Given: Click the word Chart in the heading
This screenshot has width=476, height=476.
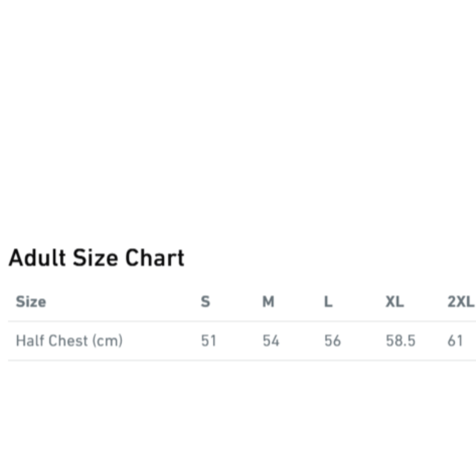Looking at the screenshot, I should point(155,258).
